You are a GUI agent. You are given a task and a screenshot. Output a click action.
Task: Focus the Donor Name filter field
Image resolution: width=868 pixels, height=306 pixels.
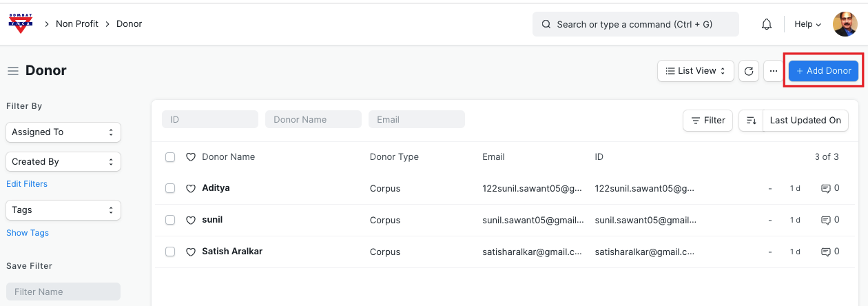[x=313, y=120]
